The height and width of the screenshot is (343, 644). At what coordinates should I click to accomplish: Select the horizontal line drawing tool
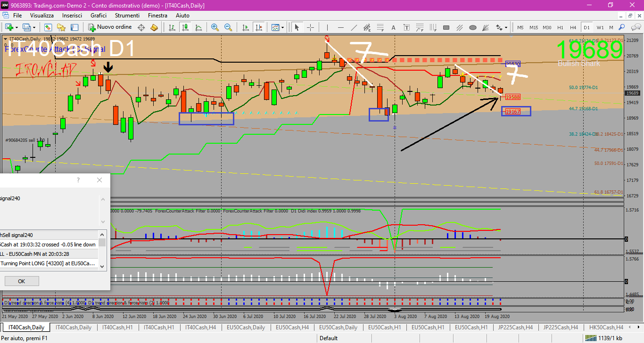[x=342, y=27]
